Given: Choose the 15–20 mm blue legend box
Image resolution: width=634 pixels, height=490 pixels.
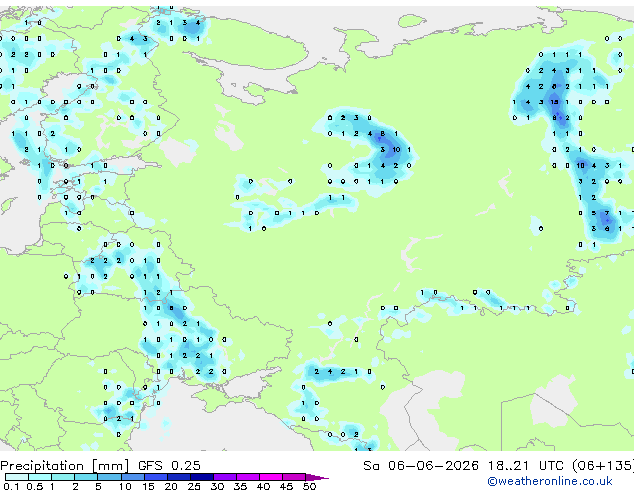Looking at the screenshot, I should pyautogui.click(x=155, y=477).
